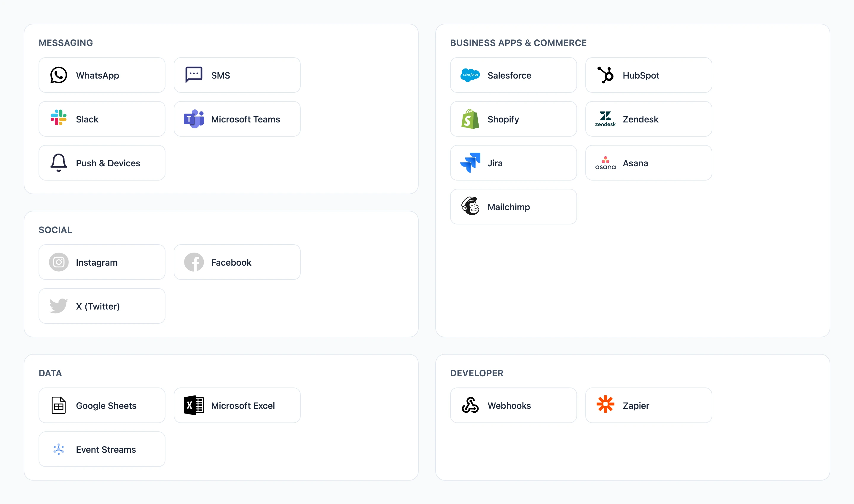Click the Asana dots logo
The height and width of the screenshot is (504, 854).
605,163
